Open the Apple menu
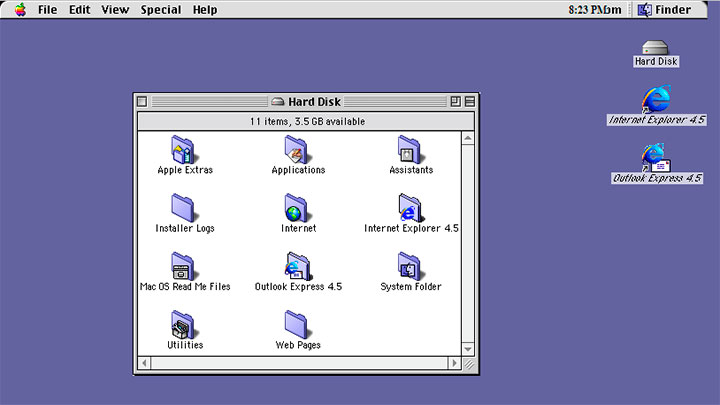The height and width of the screenshot is (405, 720). [x=20, y=9]
